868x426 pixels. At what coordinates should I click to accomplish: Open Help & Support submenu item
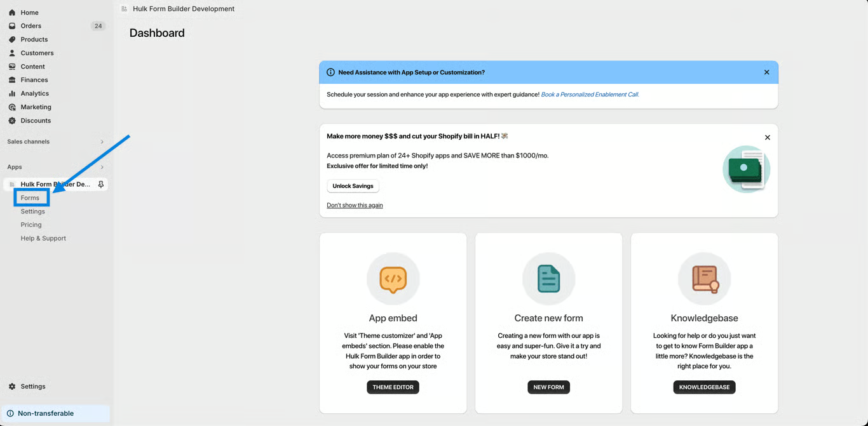point(43,239)
